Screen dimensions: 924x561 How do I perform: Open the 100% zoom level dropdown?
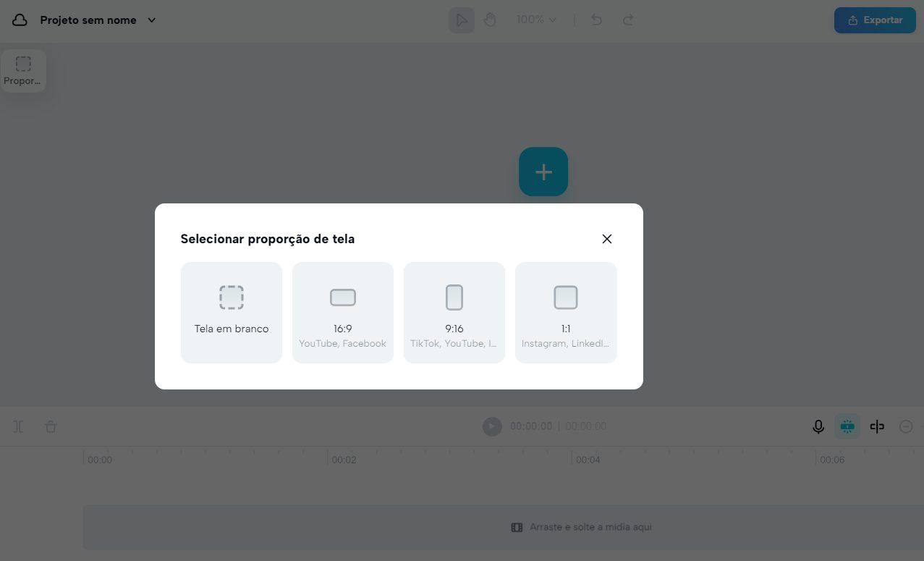point(536,20)
